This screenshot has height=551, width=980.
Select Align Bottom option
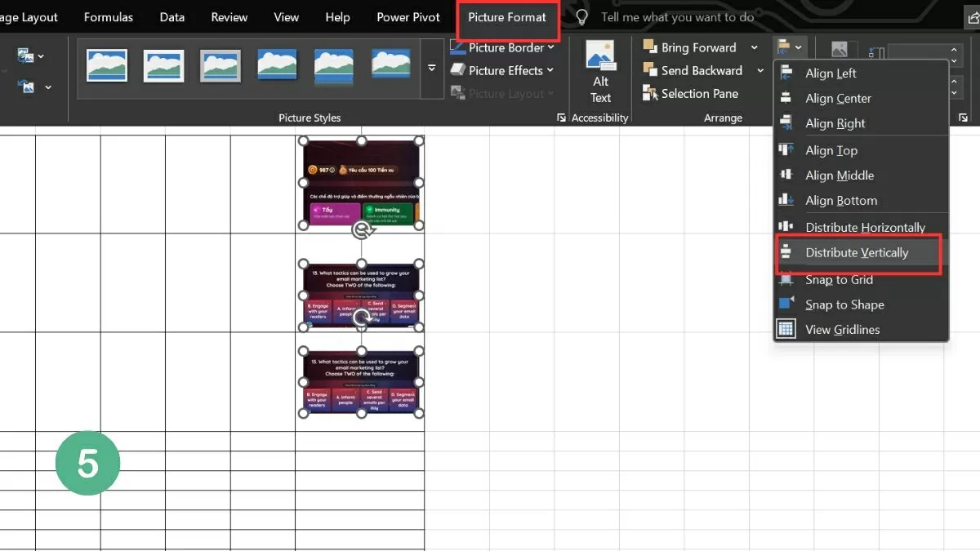[840, 201]
